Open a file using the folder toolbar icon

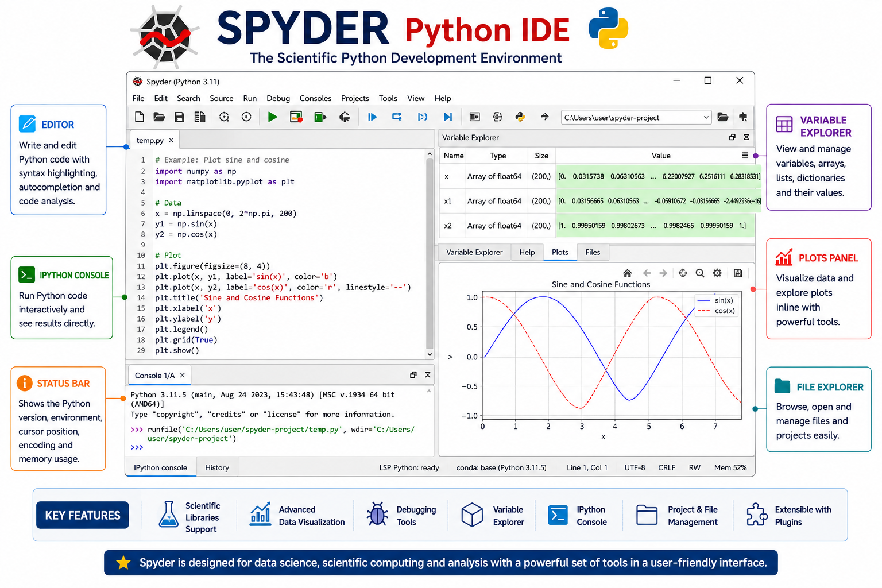pyautogui.click(x=159, y=117)
